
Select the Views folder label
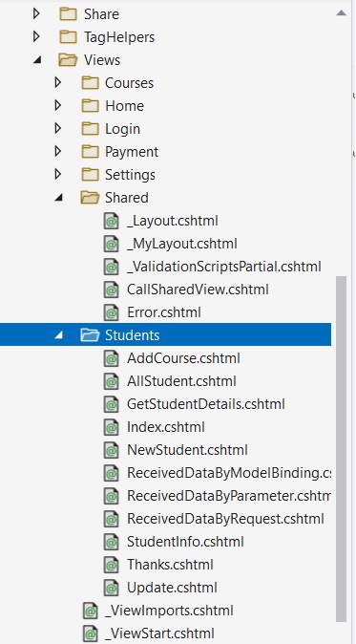click(102, 60)
